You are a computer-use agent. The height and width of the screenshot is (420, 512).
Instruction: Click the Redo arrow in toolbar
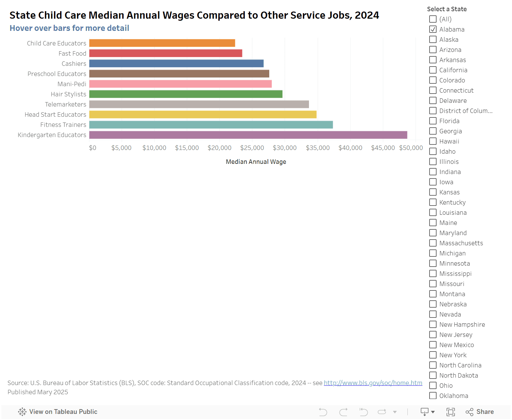coord(343,412)
